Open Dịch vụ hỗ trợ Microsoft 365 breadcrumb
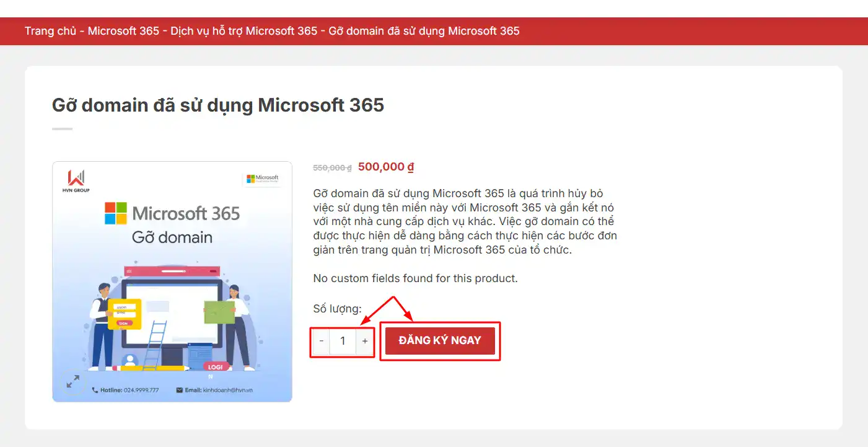This screenshot has height=447, width=868. [x=243, y=31]
